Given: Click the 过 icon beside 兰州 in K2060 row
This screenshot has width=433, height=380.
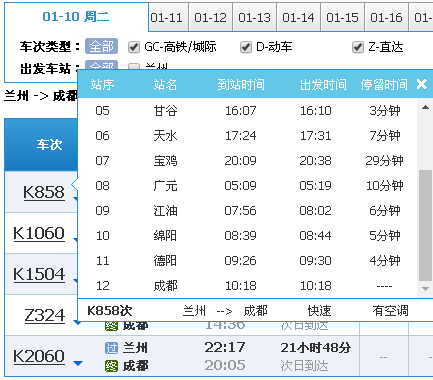Looking at the screenshot, I should pyautogui.click(x=111, y=348).
